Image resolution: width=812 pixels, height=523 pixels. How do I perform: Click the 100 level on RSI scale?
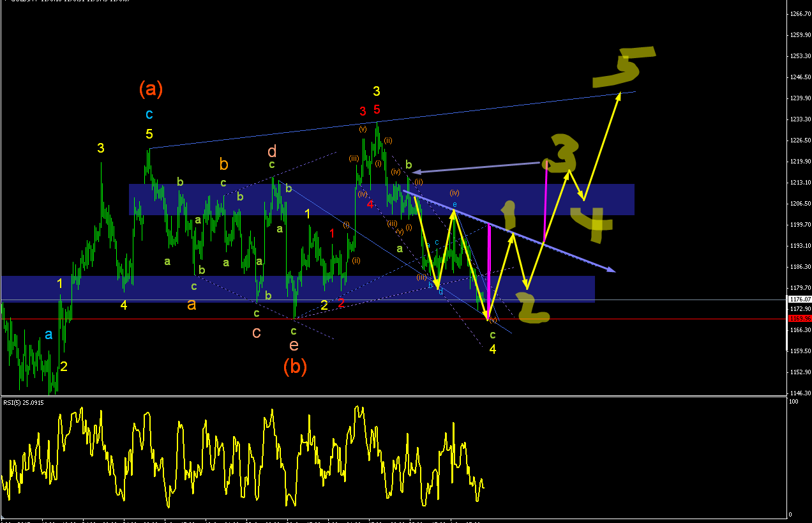pos(793,402)
